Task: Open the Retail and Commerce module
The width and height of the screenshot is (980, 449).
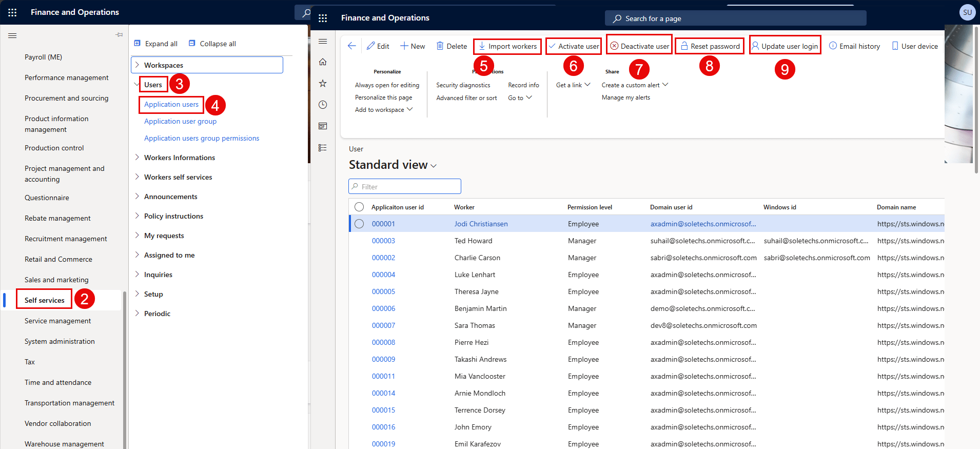Action: (x=58, y=259)
